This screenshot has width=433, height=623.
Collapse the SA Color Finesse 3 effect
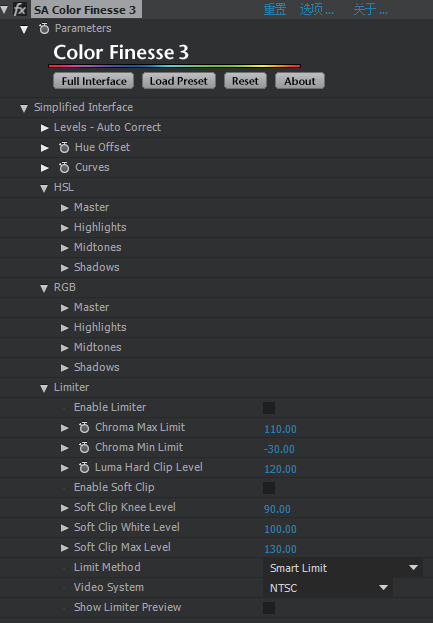(x=4, y=9)
